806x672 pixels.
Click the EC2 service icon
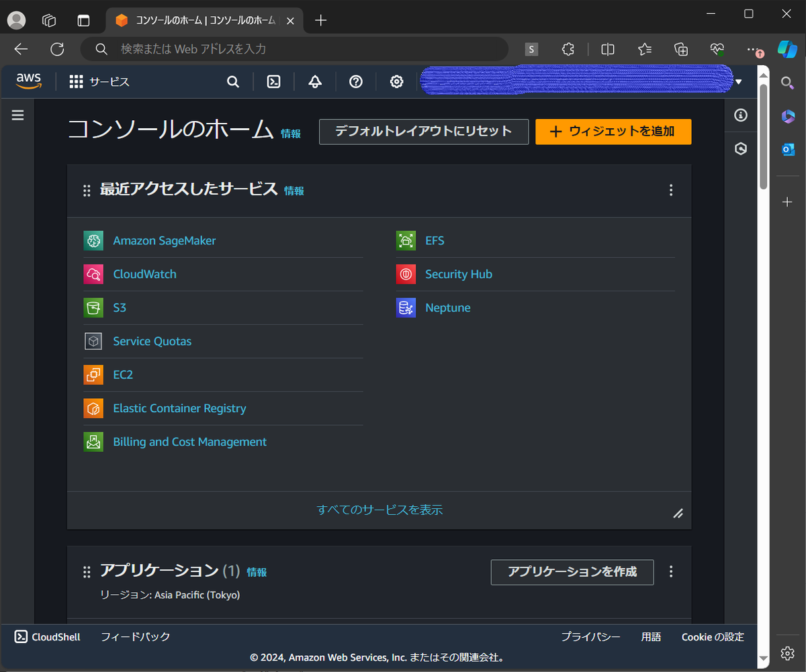93,375
